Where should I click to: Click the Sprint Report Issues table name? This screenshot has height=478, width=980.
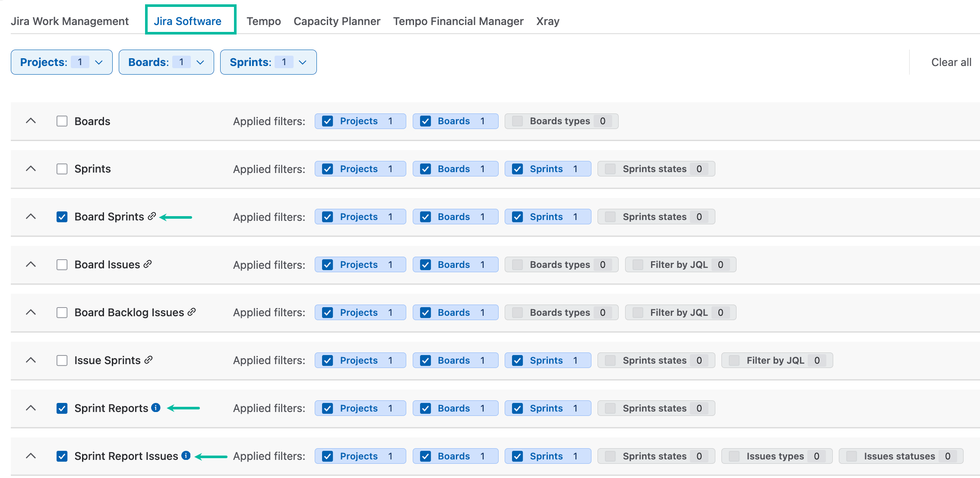126,456
